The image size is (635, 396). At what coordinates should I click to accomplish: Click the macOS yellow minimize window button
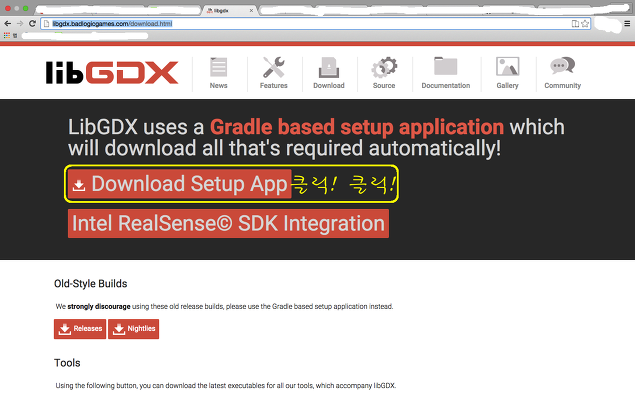click(x=17, y=8)
